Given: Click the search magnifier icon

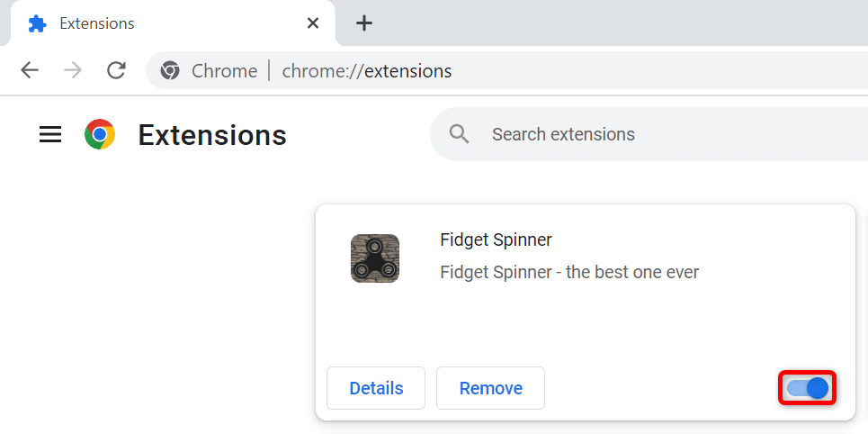Looking at the screenshot, I should [460, 135].
